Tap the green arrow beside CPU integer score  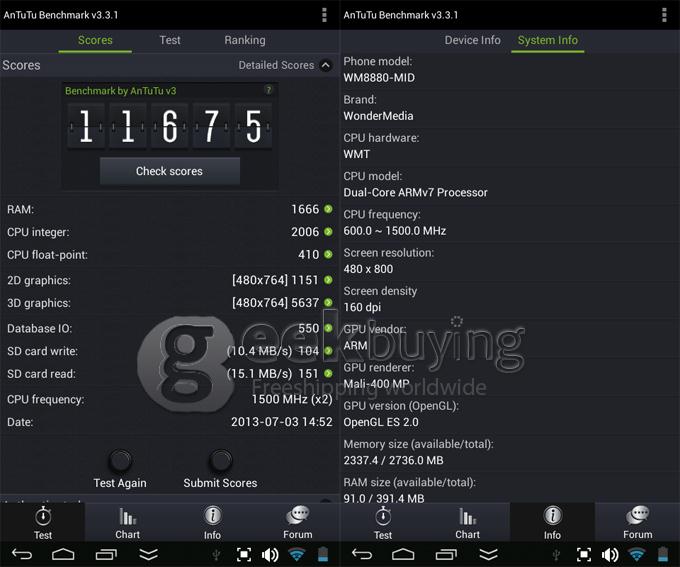(328, 232)
